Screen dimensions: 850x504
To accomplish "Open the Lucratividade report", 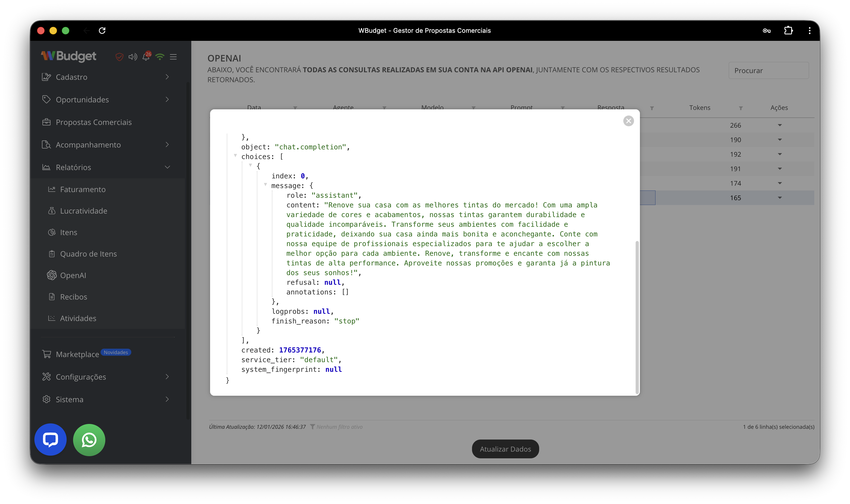I will [84, 211].
